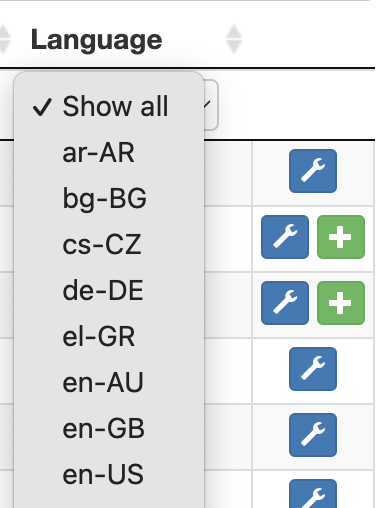Click the wrench icon in the fifth row
This screenshot has height=508, width=388.
tap(313, 435)
